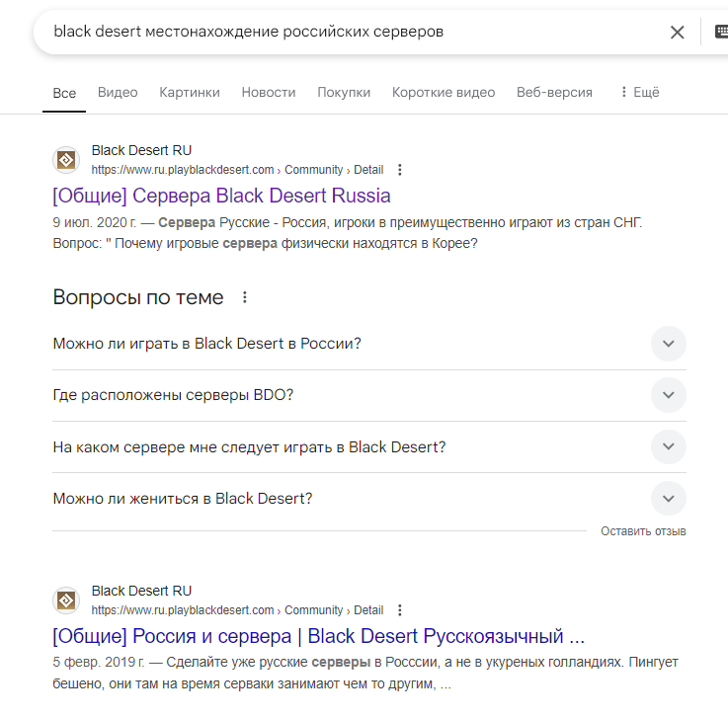Click the second result URL breadcrumb

coord(237,610)
